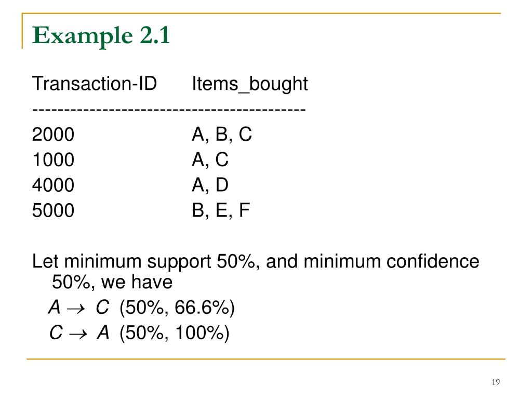Select items A, D entry
Image resolution: width=532 pixels, height=399 pixels.
point(210,185)
